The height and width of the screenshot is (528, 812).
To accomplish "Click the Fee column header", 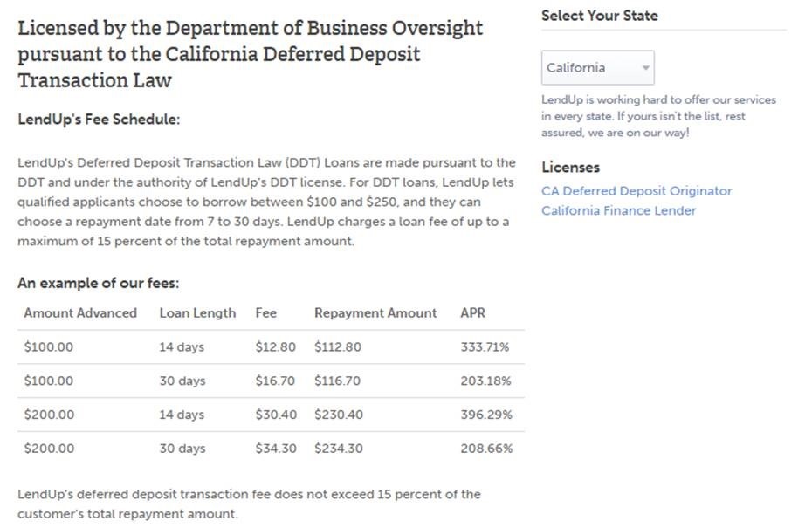I will (x=265, y=313).
